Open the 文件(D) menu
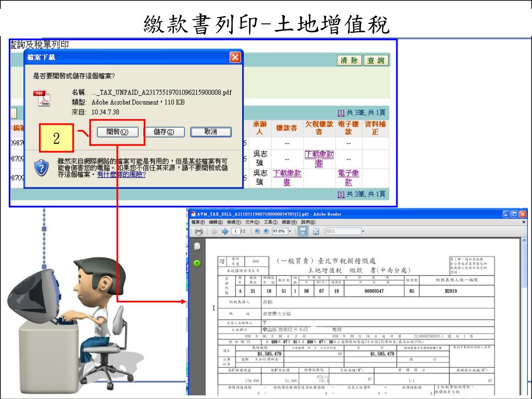The height and width of the screenshot is (399, 532). coord(252,222)
